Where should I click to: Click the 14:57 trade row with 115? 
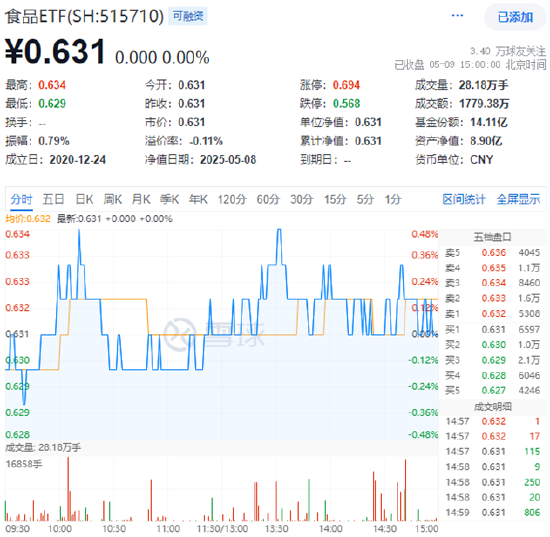pyautogui.click(x=492, y=451)
